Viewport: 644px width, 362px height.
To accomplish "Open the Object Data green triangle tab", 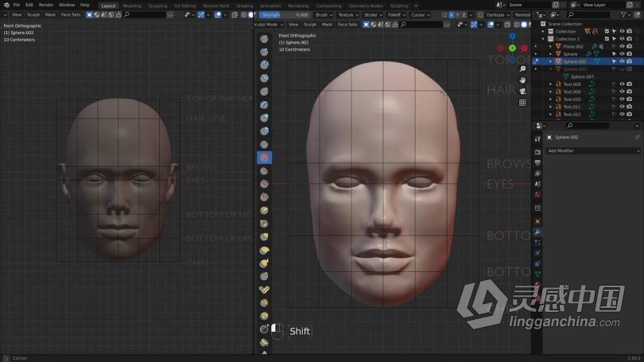I will click(x=537, y=274).
